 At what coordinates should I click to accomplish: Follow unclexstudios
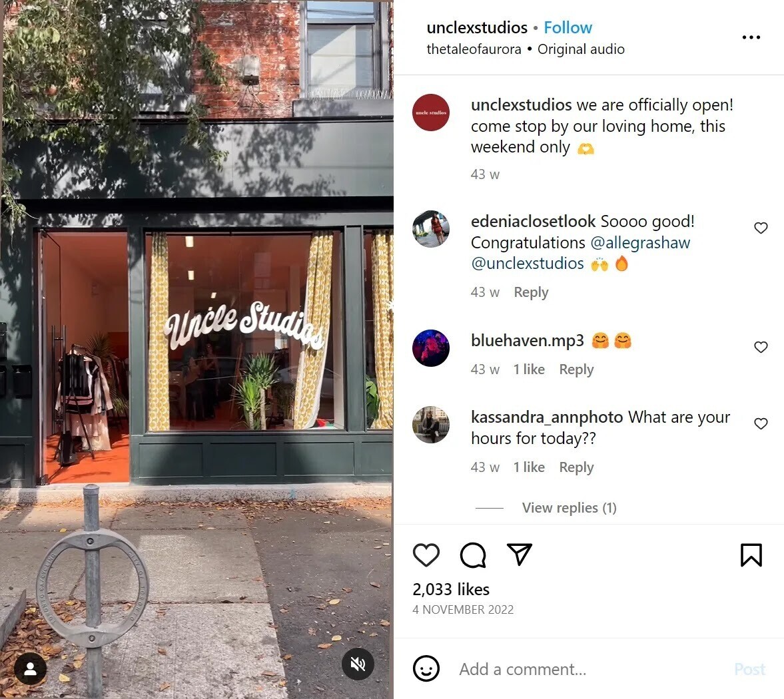pyautogui.click(x=568, y=27)
